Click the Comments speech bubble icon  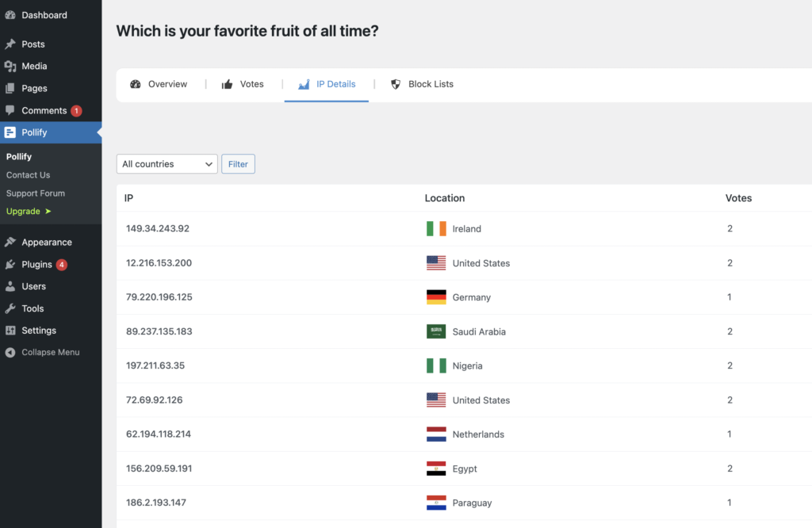click(10, 110)
